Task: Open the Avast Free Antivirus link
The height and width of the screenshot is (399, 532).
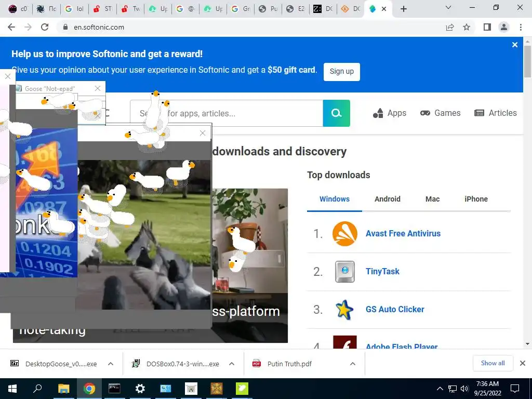Action: click(403, 233)
